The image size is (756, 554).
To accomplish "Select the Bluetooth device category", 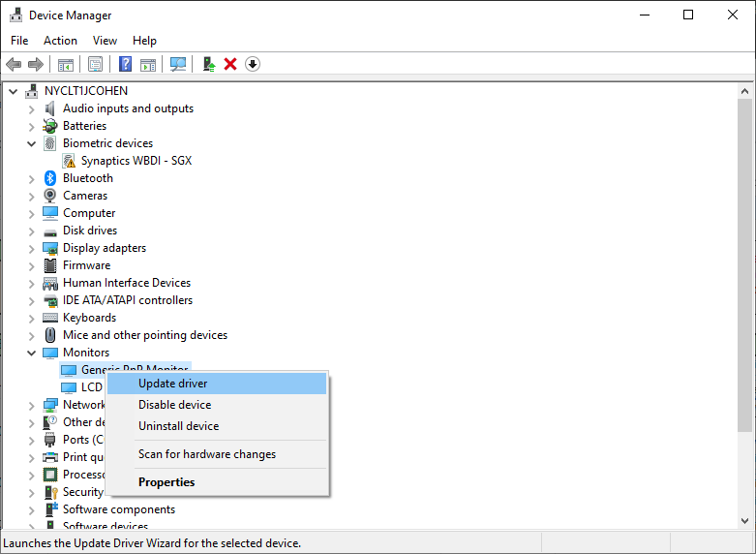I will click(x=87, y=178).
